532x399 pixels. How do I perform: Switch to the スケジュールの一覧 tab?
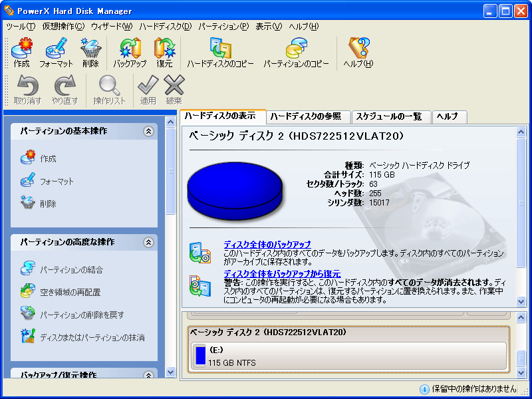click(x=391, y=117)
